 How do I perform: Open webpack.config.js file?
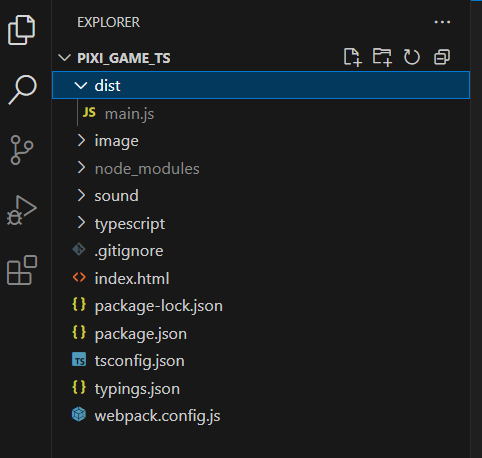point(261,415)
